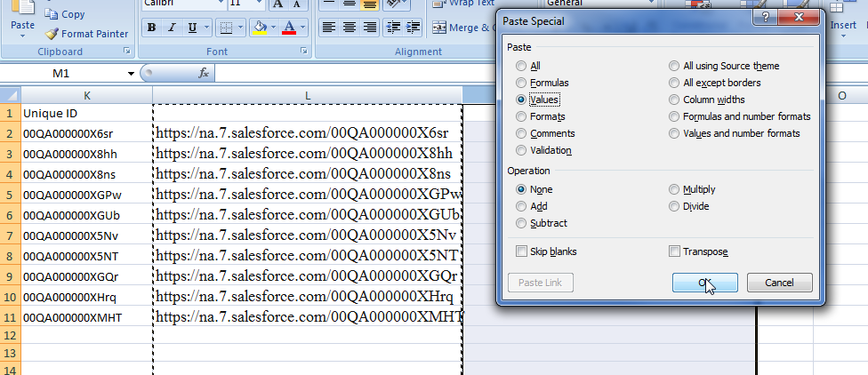Image resolution: width=868 pixels, height=375 pixels.
Task: Center the cell text horizontally
Action: coord(350,28)
